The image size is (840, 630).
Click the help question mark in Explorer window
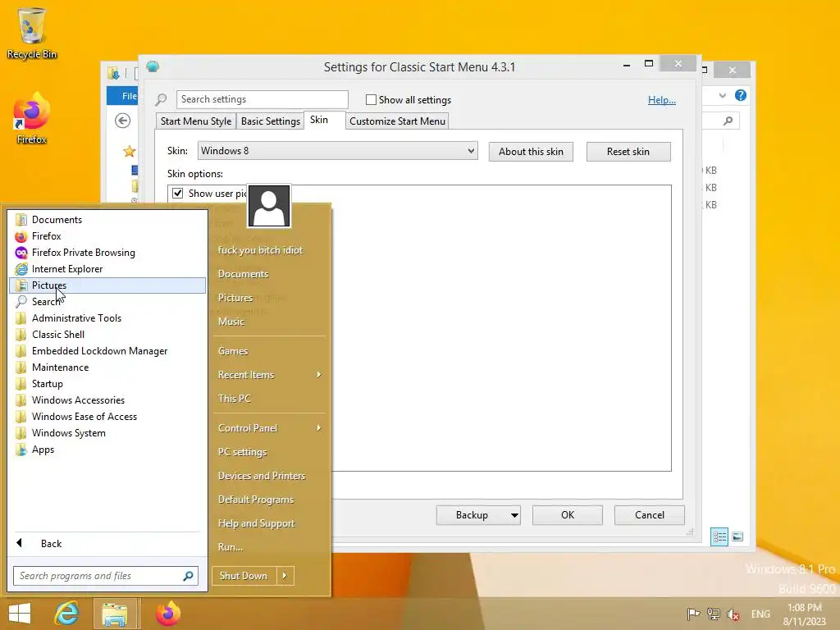point(741,95)
